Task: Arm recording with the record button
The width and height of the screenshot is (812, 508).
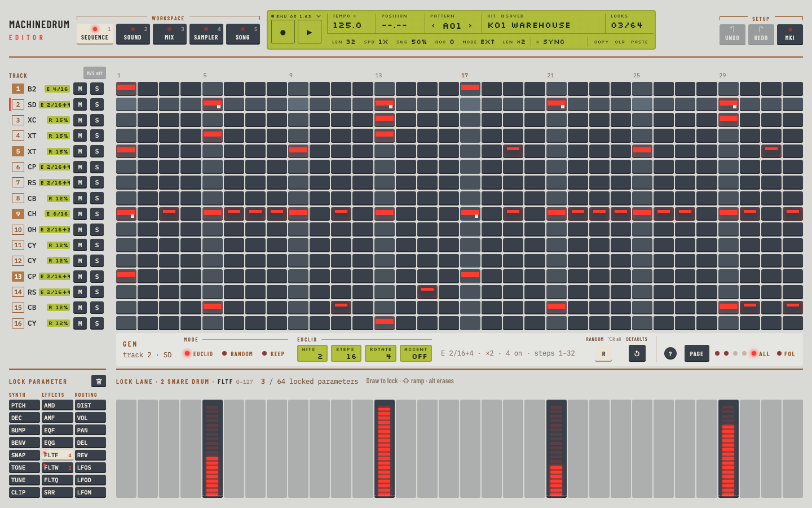Action: point(283,32)
